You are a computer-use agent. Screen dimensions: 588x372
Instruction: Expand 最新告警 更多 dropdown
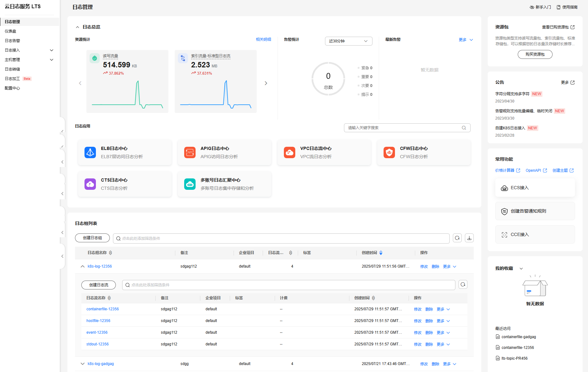click(x=466, y=40)
